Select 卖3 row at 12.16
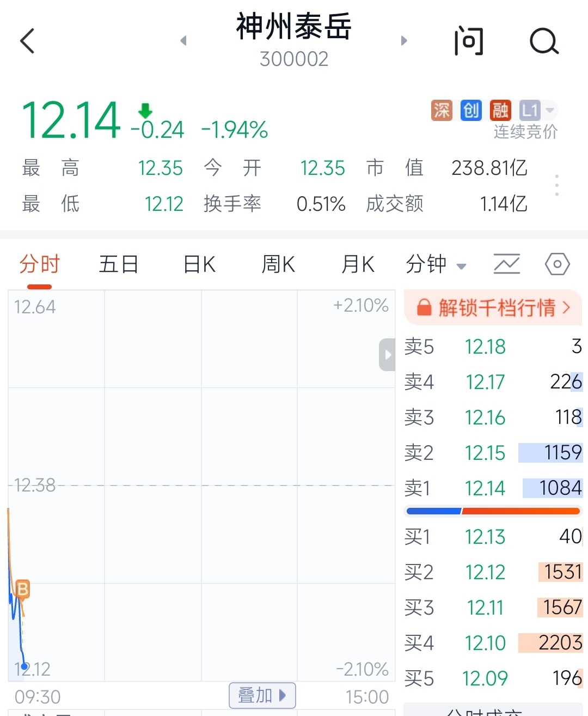 (x=493, y=417)
